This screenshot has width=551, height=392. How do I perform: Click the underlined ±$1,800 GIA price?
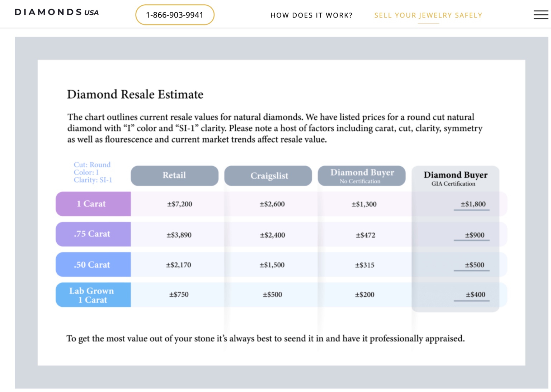point(473,204)
